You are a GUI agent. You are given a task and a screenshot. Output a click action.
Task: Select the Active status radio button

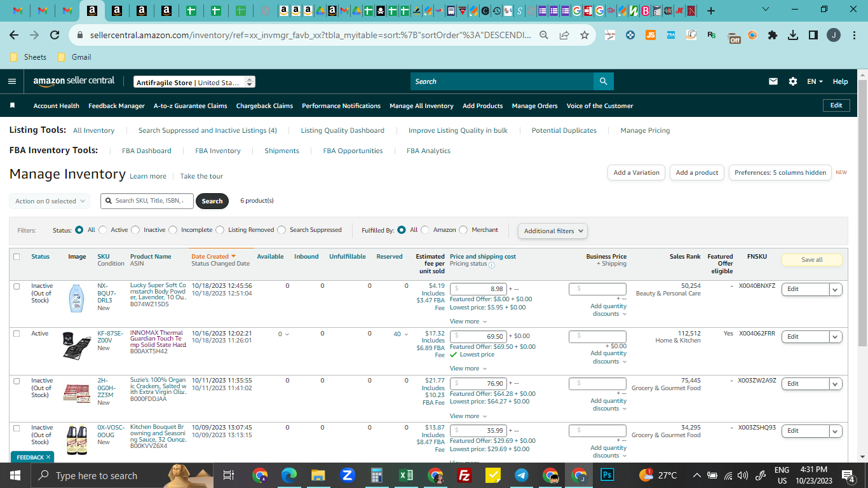pyautogui.click(x=103, y=230)
